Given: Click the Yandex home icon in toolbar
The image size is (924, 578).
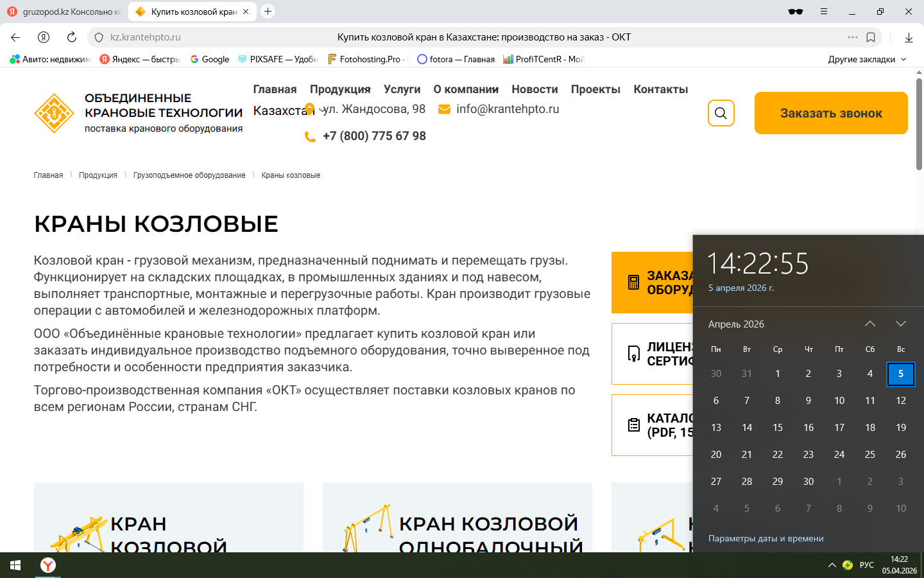Looking at the screenshot, I should tap(44, 37).
